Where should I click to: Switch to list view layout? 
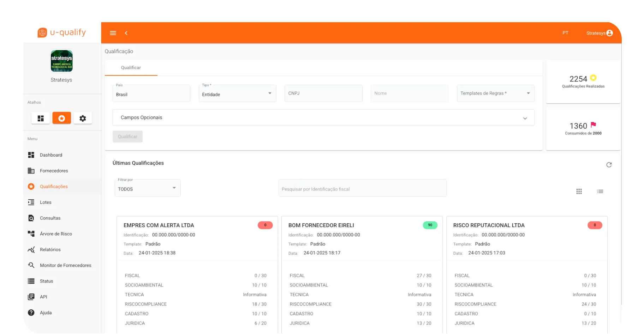click(600, 192)
